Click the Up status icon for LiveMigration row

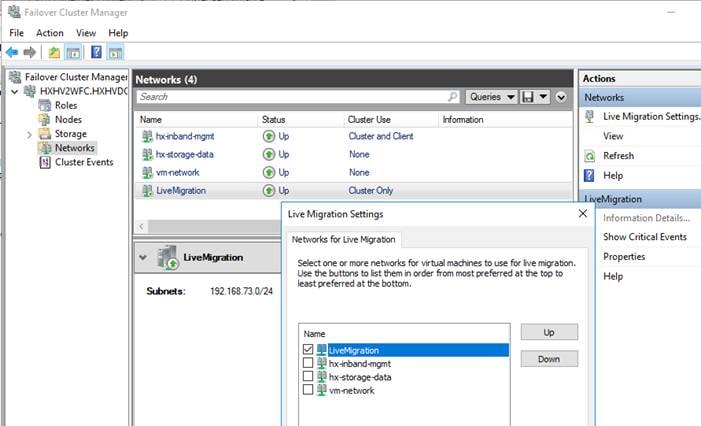click(x=269, y=190)
